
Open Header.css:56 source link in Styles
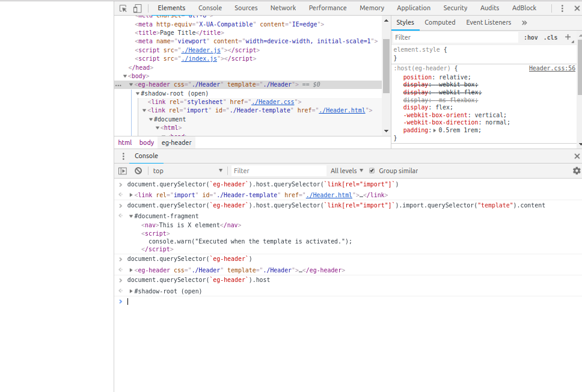(552, 69)
